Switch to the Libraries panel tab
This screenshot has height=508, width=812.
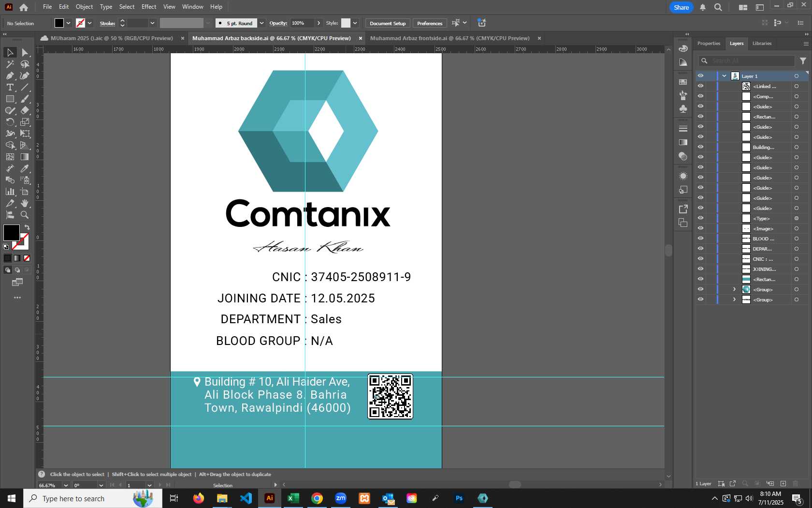(x=762, y=44)
